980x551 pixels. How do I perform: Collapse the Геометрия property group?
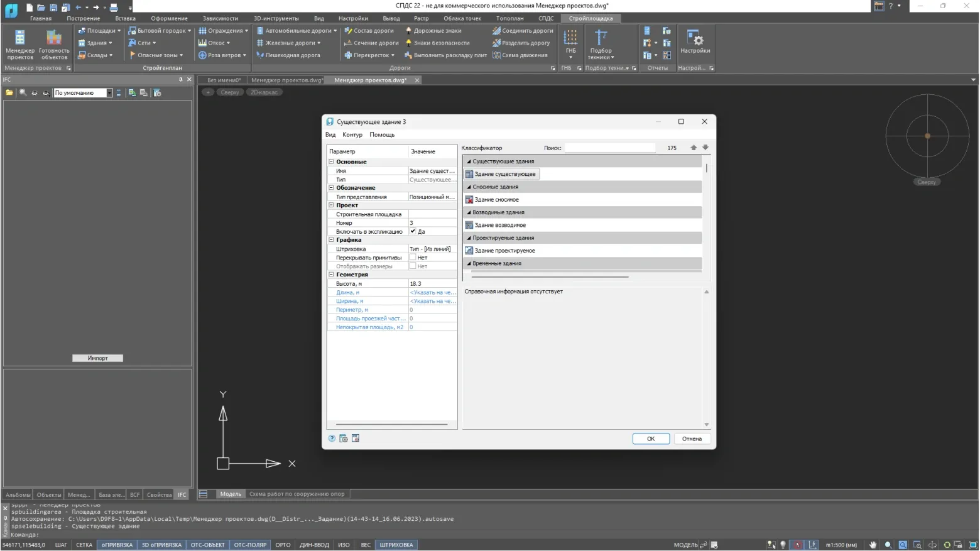(x=331, y=275)
